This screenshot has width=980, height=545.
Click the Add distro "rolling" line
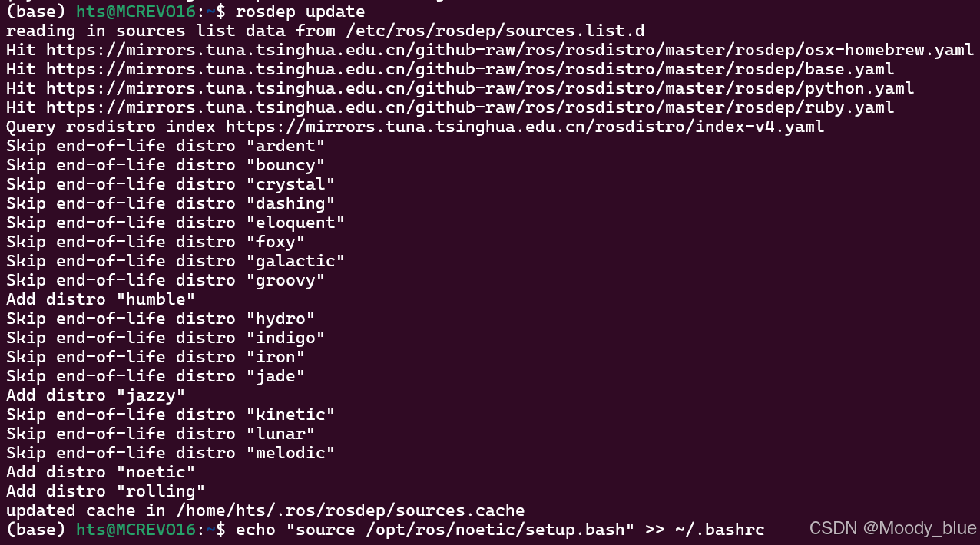pos(106,491)
